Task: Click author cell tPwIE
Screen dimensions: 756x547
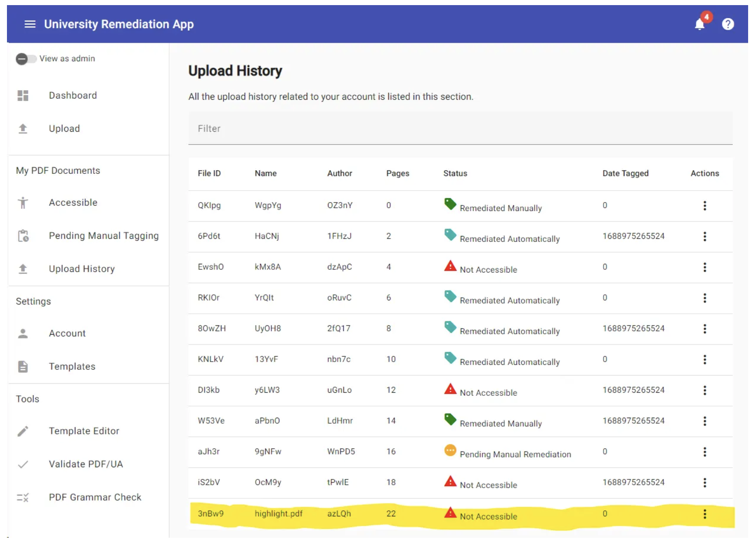Action: 338,483
